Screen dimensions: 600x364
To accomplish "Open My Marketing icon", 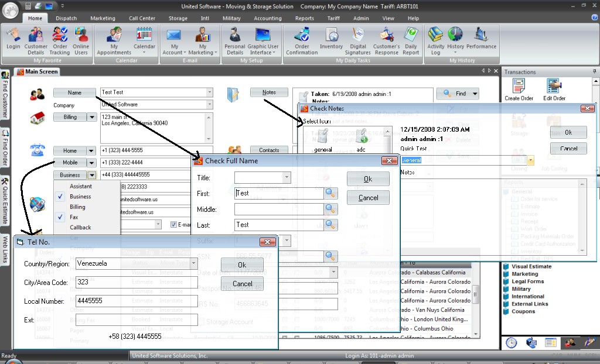I will click(203, 41).
